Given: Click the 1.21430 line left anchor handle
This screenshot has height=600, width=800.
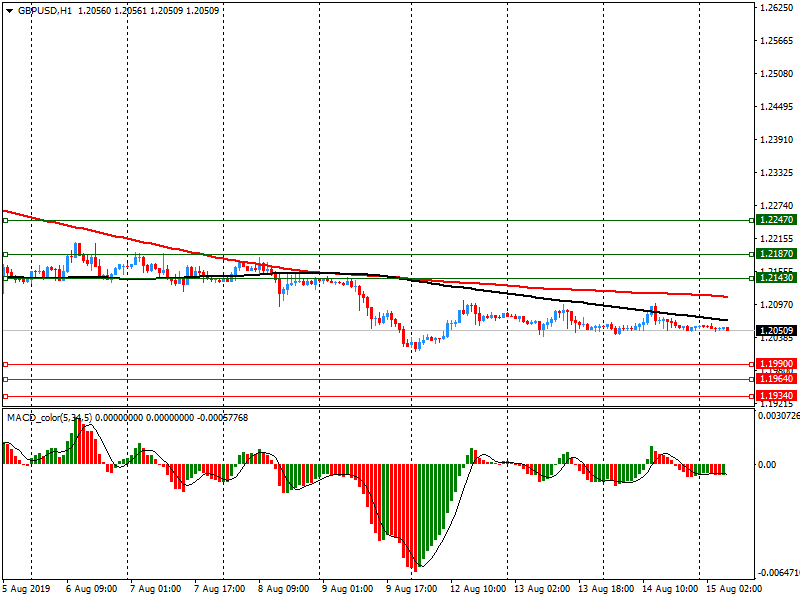Looking at the screenshot, I should point(6,278).
